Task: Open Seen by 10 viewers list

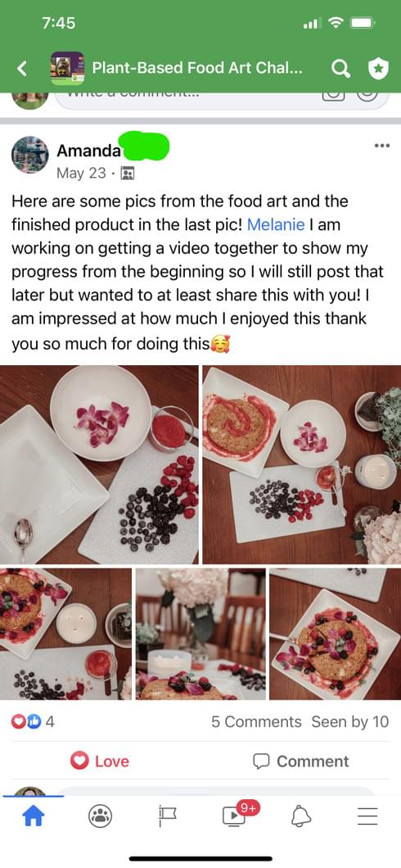Action: click(350, 722)
